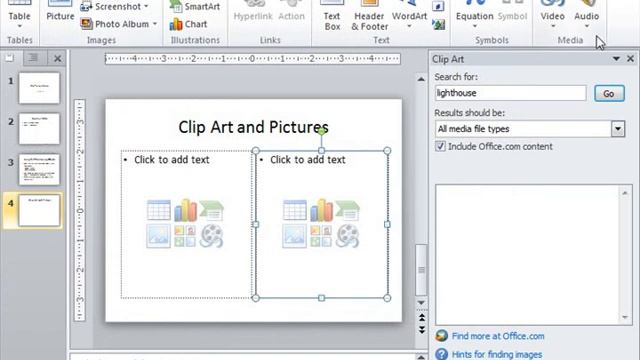Screen dimensions: 640x360
Task: Click the help icon beside Hints for finding images
Action: (x=441, y=354)
